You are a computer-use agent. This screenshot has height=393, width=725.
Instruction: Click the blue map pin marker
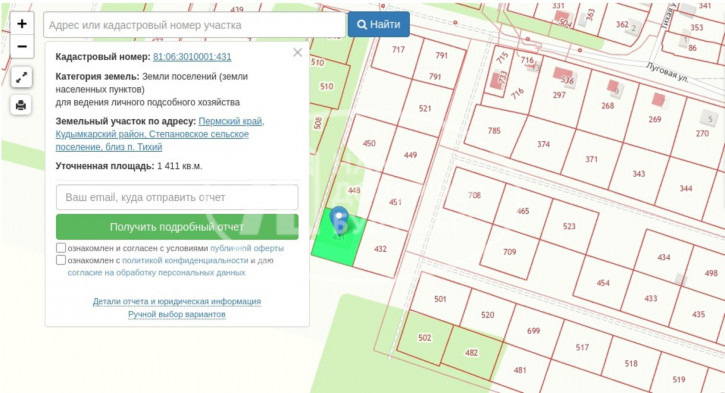[339, 219]
